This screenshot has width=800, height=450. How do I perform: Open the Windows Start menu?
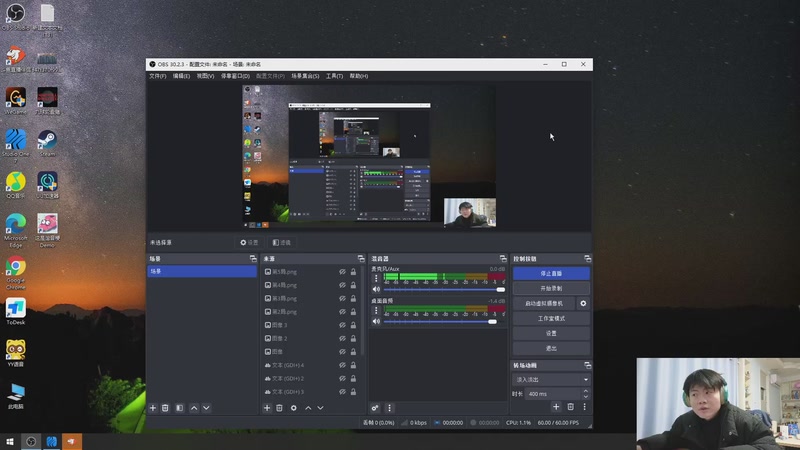[x=10, y=441]
